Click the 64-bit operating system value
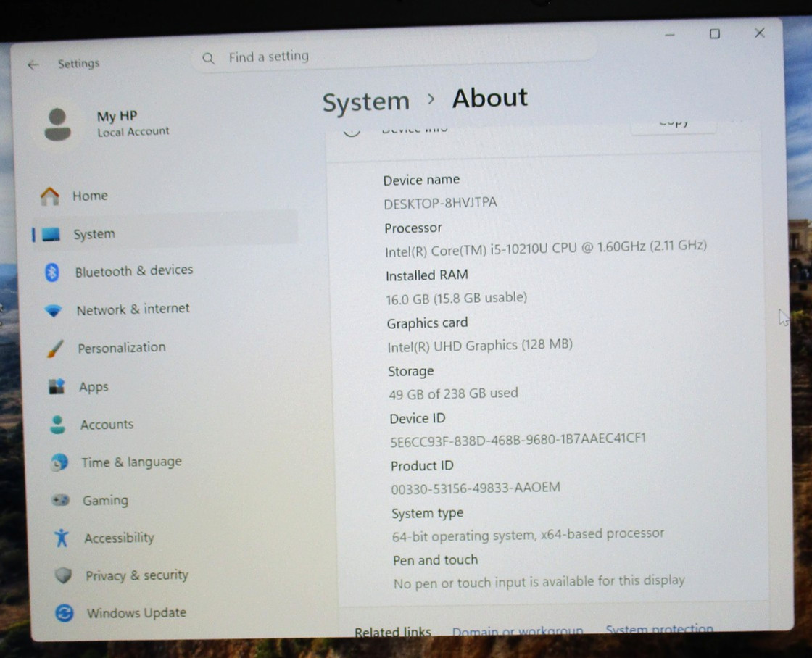812x658 pixels. [x=528, y=535]
